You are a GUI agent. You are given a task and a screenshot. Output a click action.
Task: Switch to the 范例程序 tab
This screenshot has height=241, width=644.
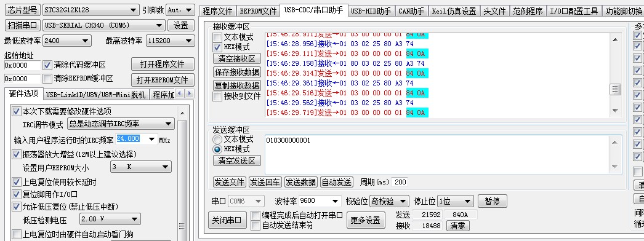tap(528, 11)
